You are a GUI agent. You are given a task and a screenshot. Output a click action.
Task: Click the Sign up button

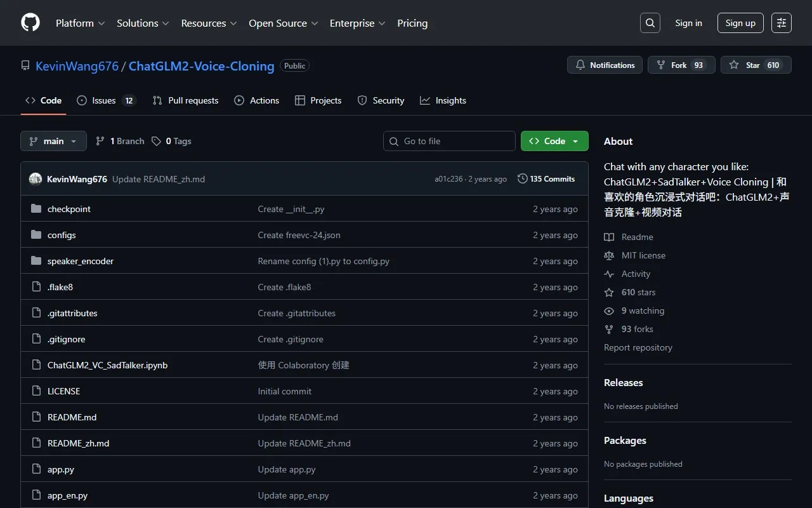tap(740, 23)
